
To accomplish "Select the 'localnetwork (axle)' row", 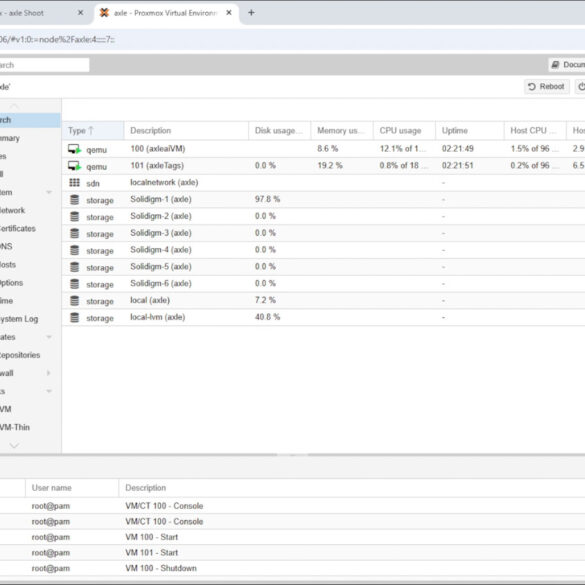I will [x=323, y=182].
